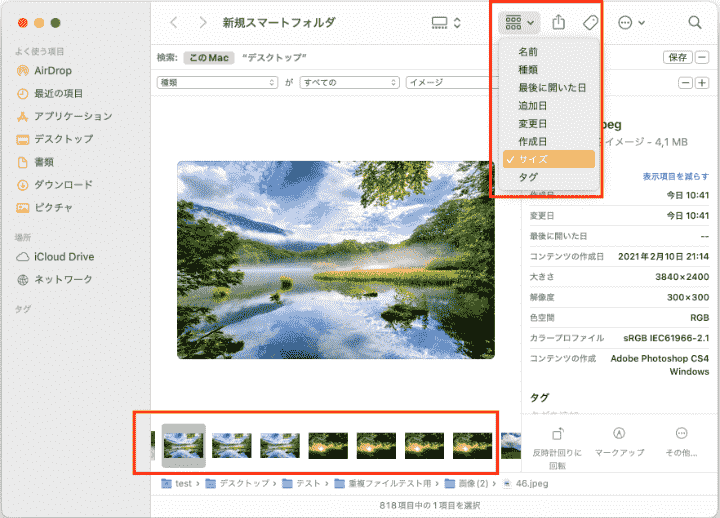Image resolution: width=720 pixels, height=518 pixels.
Task: Click the back navigation arrow
Action: click(174, 22)
